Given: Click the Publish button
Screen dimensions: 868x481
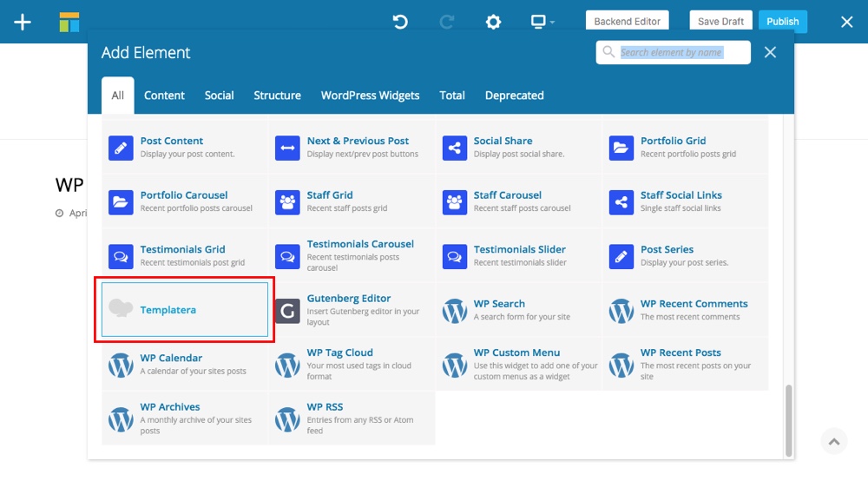Looking at the screenshot, I should coord(782,21).
